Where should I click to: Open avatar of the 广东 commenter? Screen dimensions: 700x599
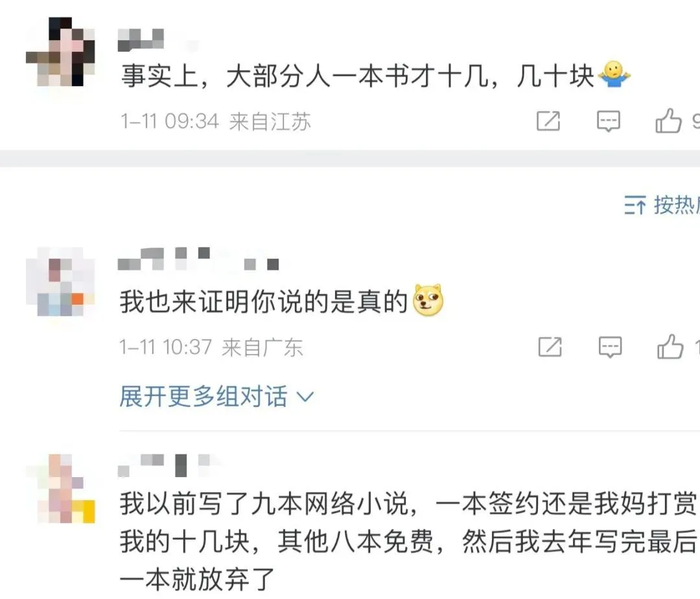(60, 281)
